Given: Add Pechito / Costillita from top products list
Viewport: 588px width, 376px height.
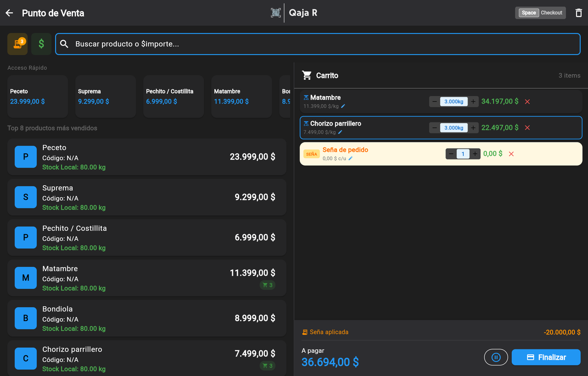Looking at the screenshot, I should pos(147,238).
